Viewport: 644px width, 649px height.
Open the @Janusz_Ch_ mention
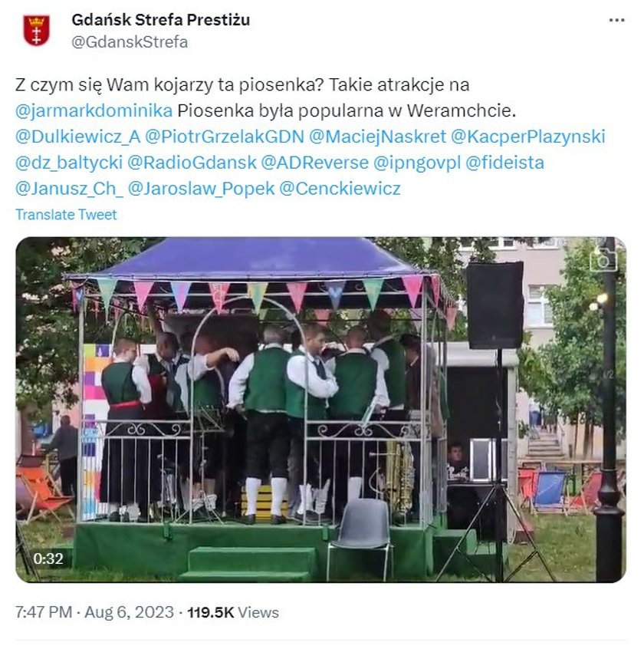(69, 189)
